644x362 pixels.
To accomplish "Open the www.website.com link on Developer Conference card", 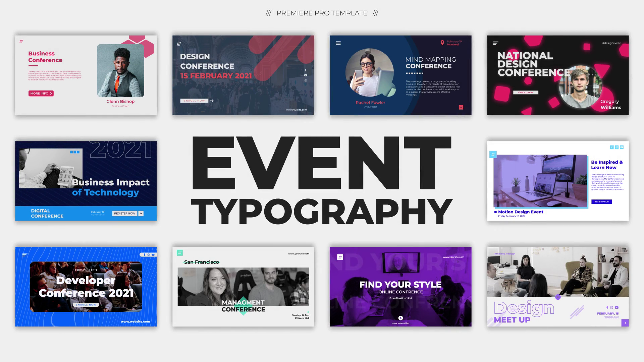I will [136, 321].
